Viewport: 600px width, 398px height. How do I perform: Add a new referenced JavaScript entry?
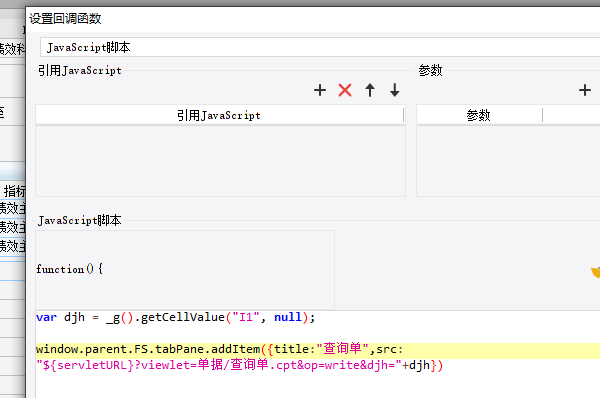point(320,90)
